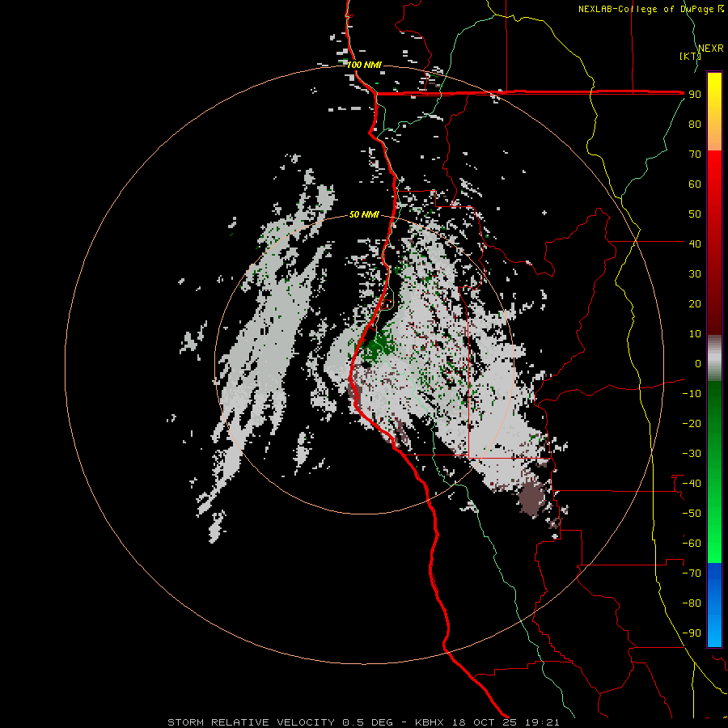Click the 0 value on the velocity scale
This screenshot has height=728, width=728.
698,363
